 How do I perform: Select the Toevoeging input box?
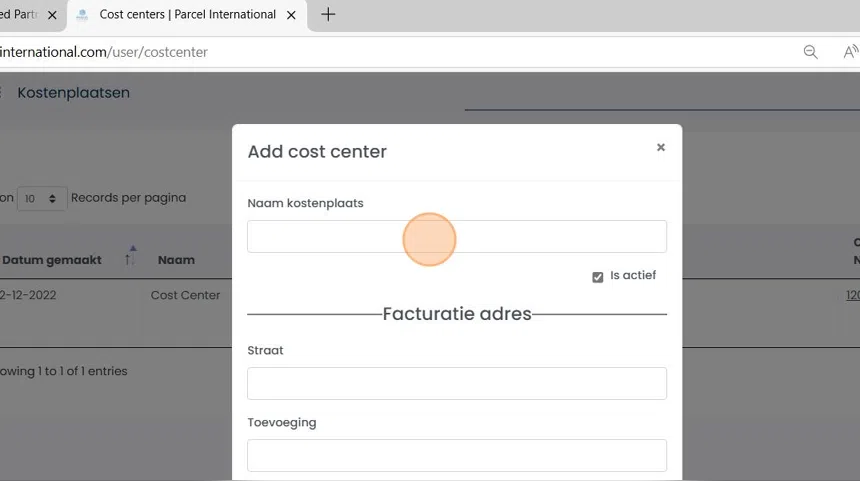[x=456, y=455]
